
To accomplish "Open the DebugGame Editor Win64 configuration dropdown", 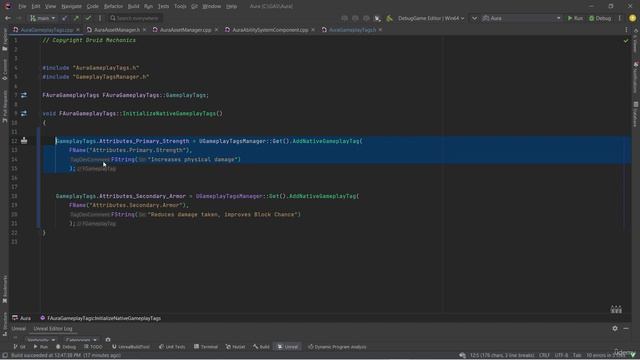I will tap(431, 18).
